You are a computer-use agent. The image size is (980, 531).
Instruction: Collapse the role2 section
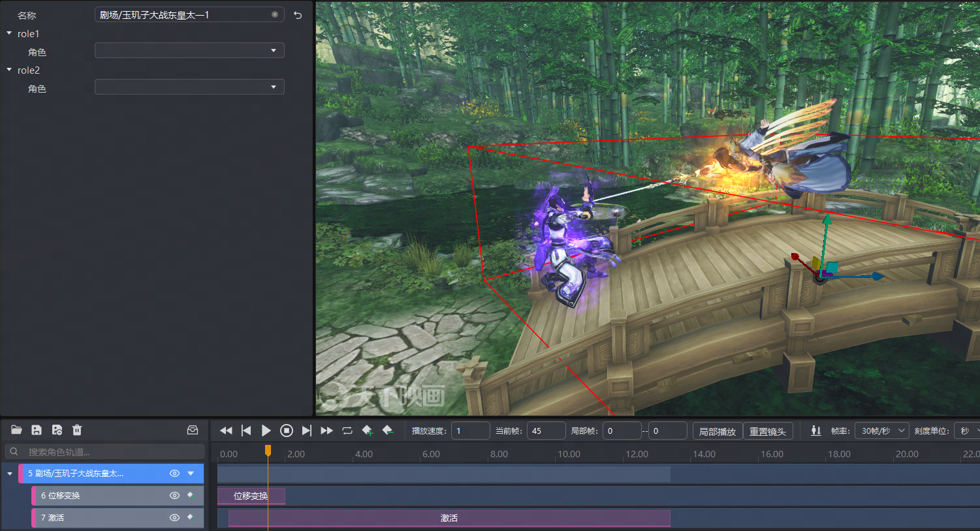pos(9,70)
